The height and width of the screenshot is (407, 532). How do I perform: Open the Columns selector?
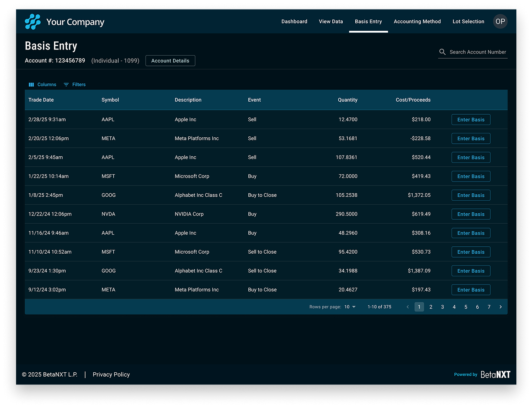tap(43, 85)
